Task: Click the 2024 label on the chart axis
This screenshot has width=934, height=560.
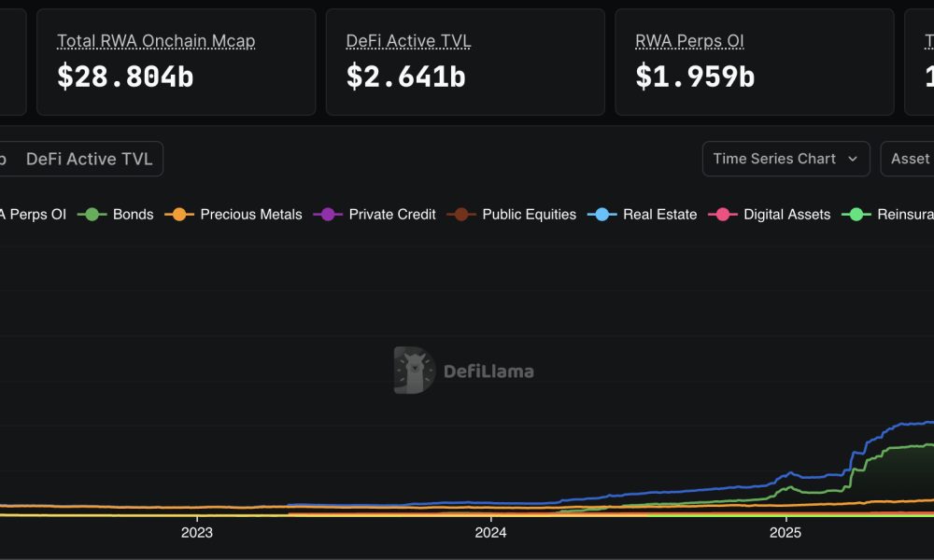Action: pos(491,533)
